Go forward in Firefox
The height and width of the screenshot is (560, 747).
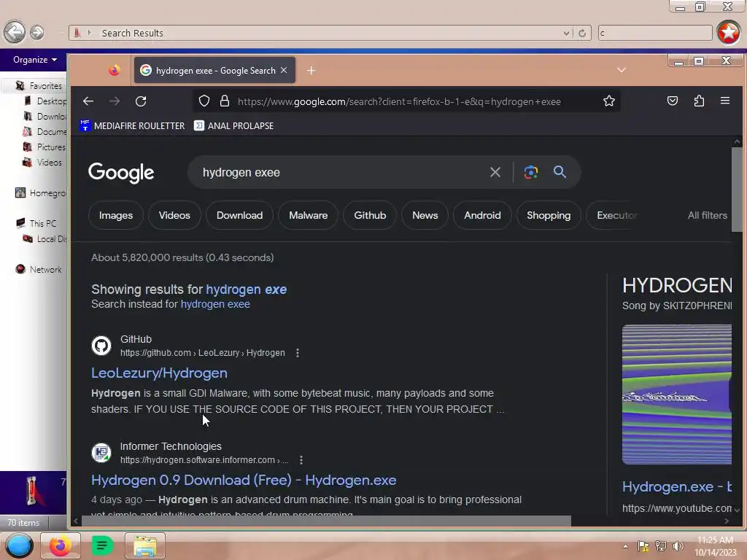(x=115, y=101)
